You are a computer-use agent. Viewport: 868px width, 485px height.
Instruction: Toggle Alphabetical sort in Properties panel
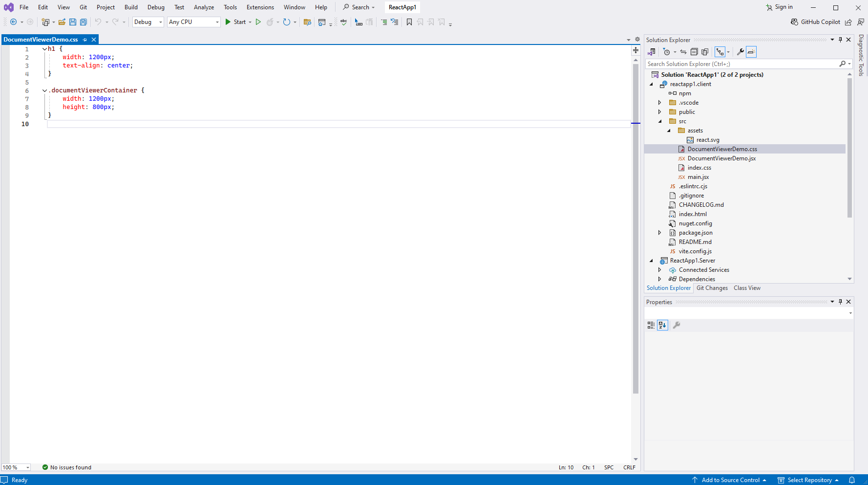pyautogui.click(x=662, y=325)
